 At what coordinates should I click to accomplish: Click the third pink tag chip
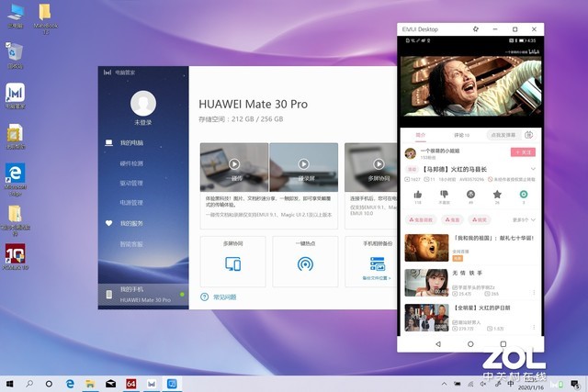click(x=480, y=219)
